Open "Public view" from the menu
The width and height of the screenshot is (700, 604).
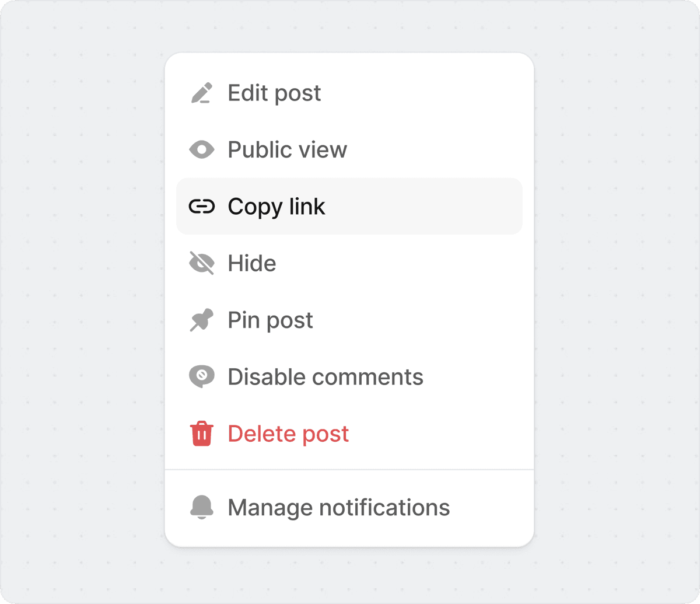[287, 150]
